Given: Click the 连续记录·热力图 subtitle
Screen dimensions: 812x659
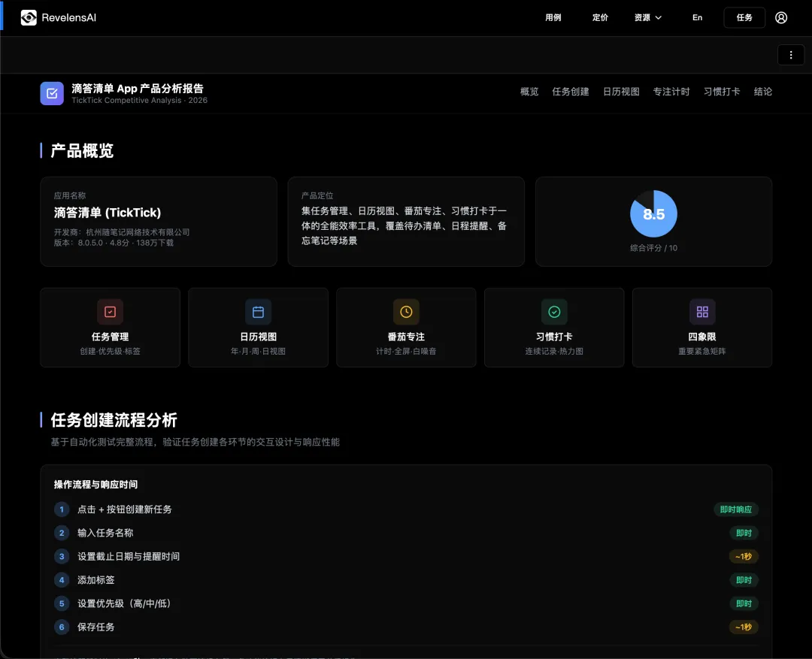Looking at the screenshot, I should (554, 351).
